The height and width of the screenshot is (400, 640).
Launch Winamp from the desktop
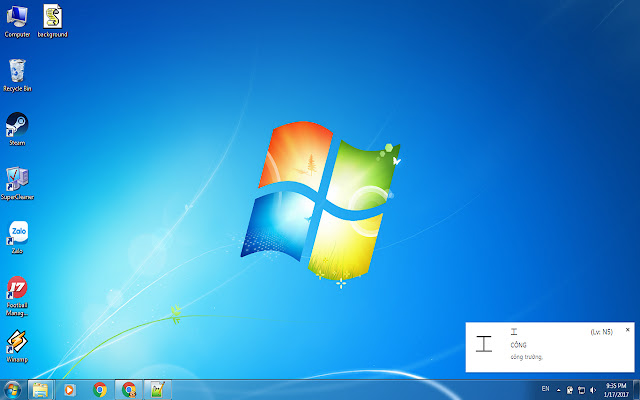click(x=17, y=343)
